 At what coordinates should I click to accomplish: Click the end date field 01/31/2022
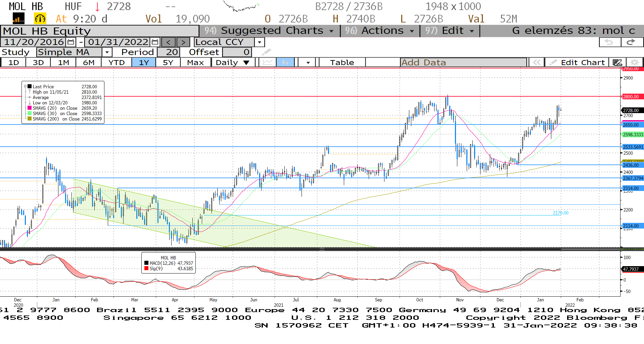118,42
